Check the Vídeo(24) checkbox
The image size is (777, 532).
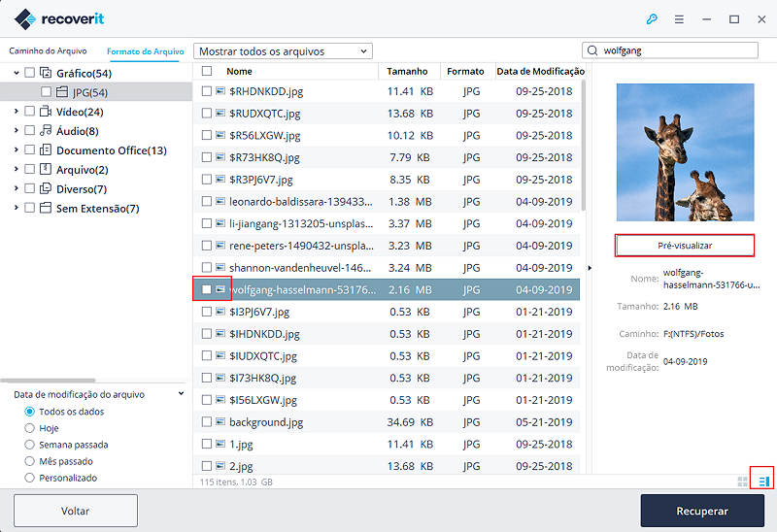pyautogui.click(x=30, y=112)
